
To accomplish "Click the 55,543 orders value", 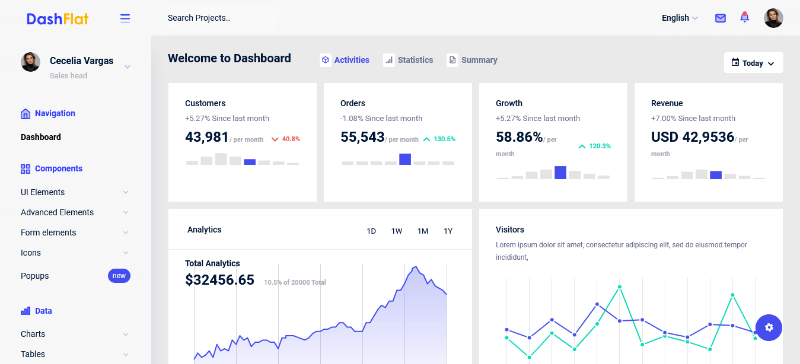I will coord(362,137).
